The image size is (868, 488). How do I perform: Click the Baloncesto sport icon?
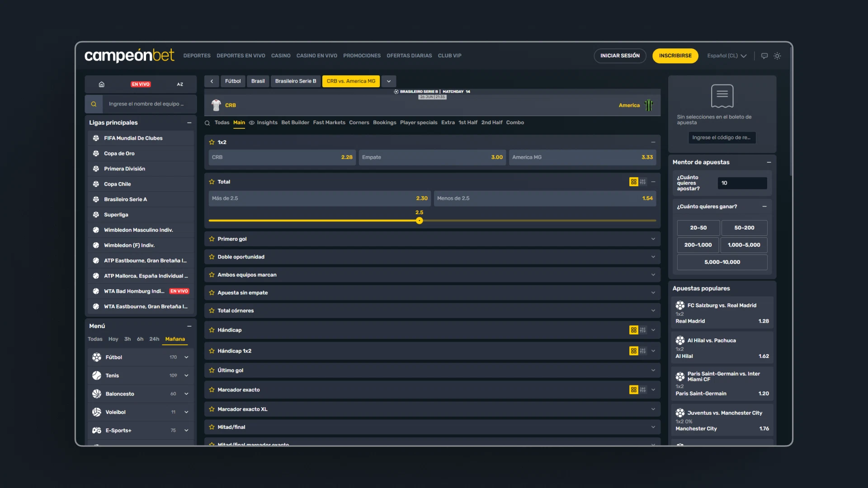[x=97, y=394]
